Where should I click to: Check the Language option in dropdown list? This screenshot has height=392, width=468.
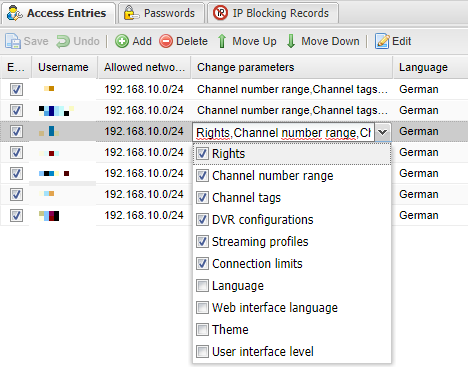point(202,286)
